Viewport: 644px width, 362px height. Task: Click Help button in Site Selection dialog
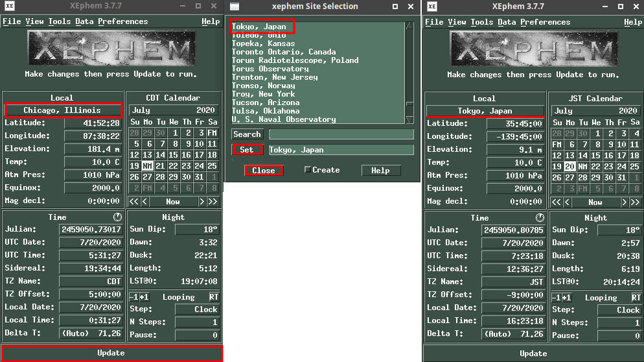(381, 171)
